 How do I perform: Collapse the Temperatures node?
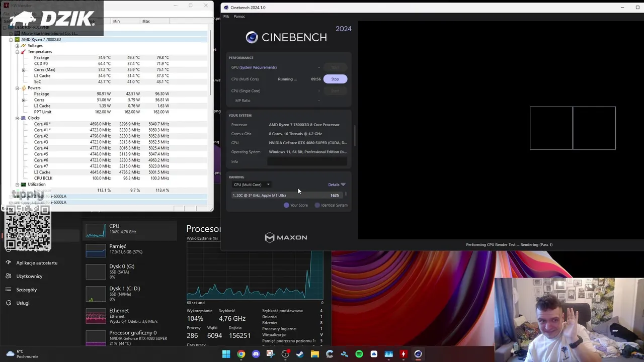(x=17, y=52)
